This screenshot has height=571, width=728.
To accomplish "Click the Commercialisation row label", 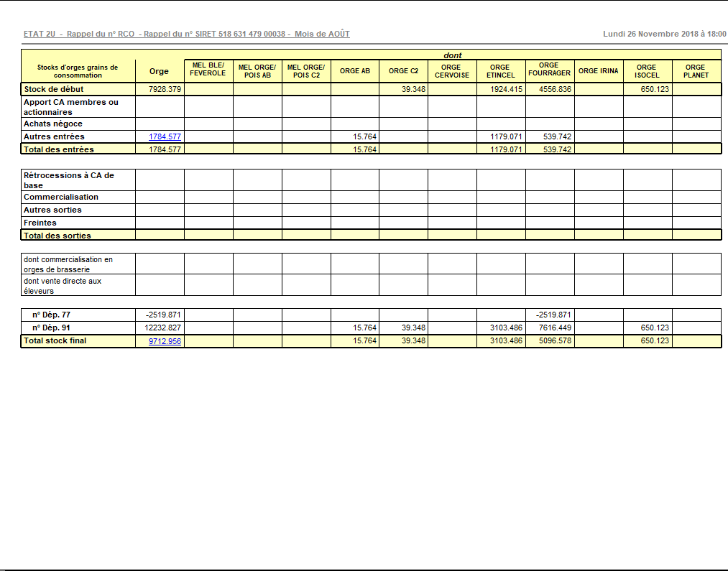I will pyautogui.click(x=61, y=197).
